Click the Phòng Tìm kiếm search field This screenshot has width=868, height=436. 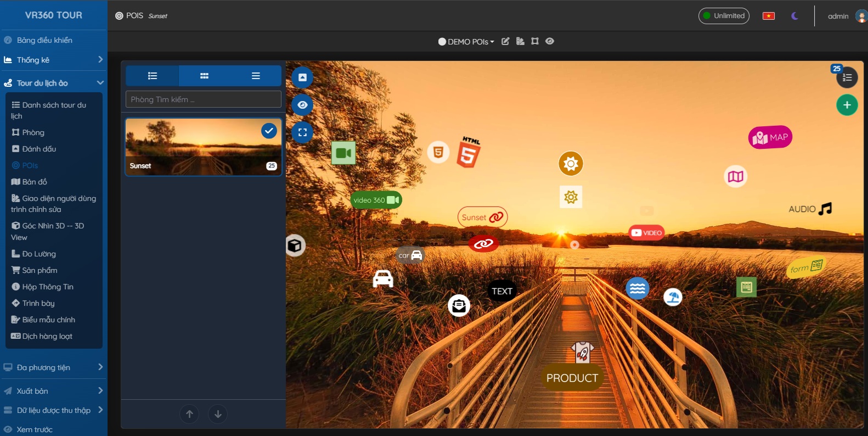click(x=203, y=99)
